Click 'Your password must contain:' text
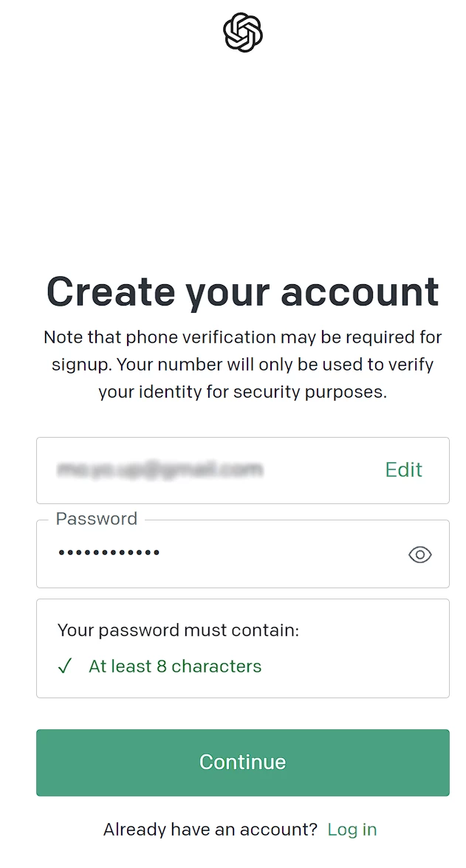Screen dimensions: 466x868 (178, 630)
